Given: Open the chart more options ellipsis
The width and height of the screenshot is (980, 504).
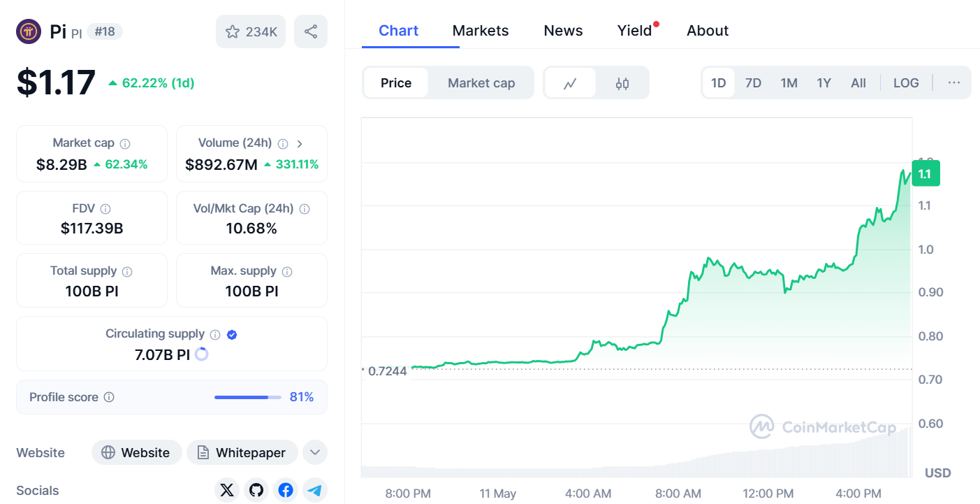Looking at the screenshot, I should pos(953,83).
